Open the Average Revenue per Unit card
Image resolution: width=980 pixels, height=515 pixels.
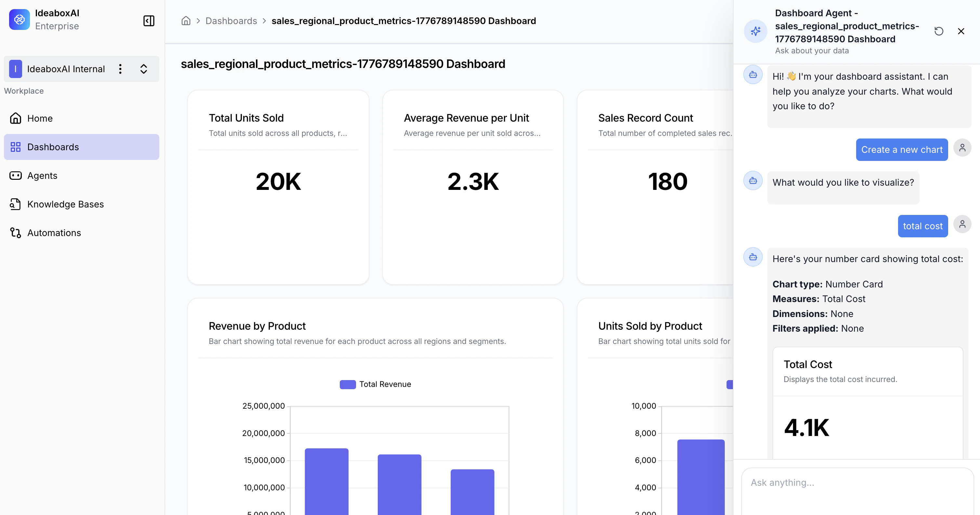pyautogui.click(x=473, y=187)
